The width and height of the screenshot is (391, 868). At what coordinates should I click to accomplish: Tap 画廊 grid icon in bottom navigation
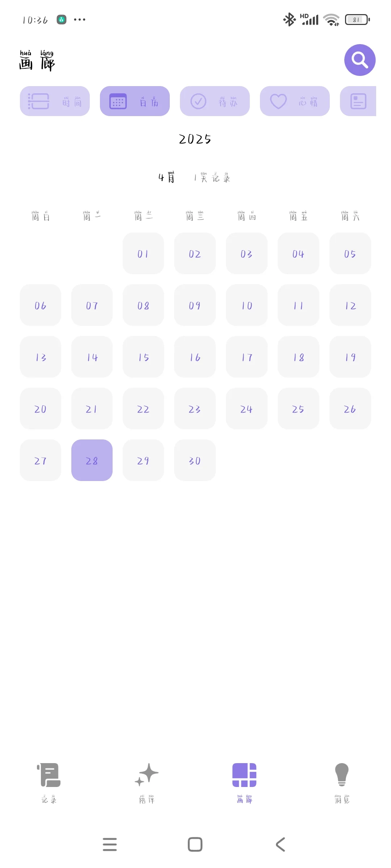click(x=244, y=783)
